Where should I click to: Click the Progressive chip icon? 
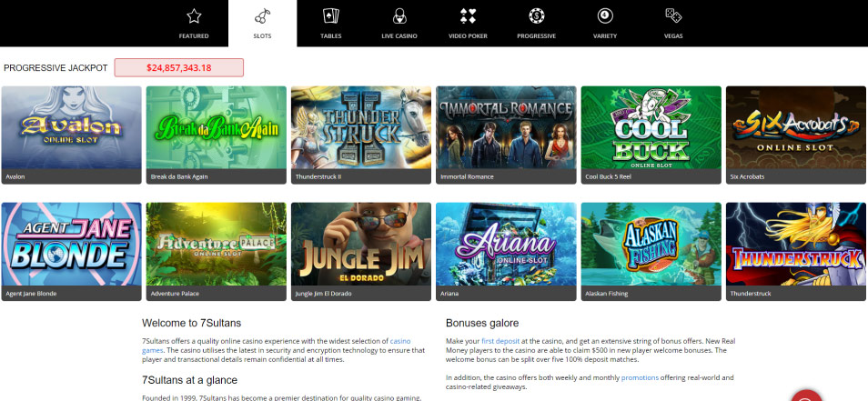click(x=536, y=16)
